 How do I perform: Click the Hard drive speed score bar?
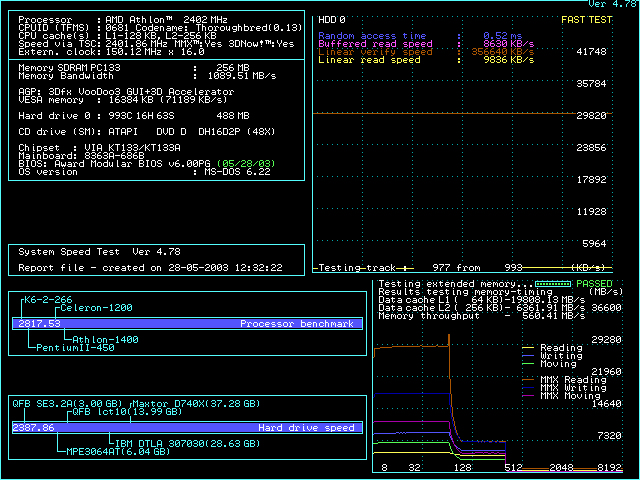183,427
